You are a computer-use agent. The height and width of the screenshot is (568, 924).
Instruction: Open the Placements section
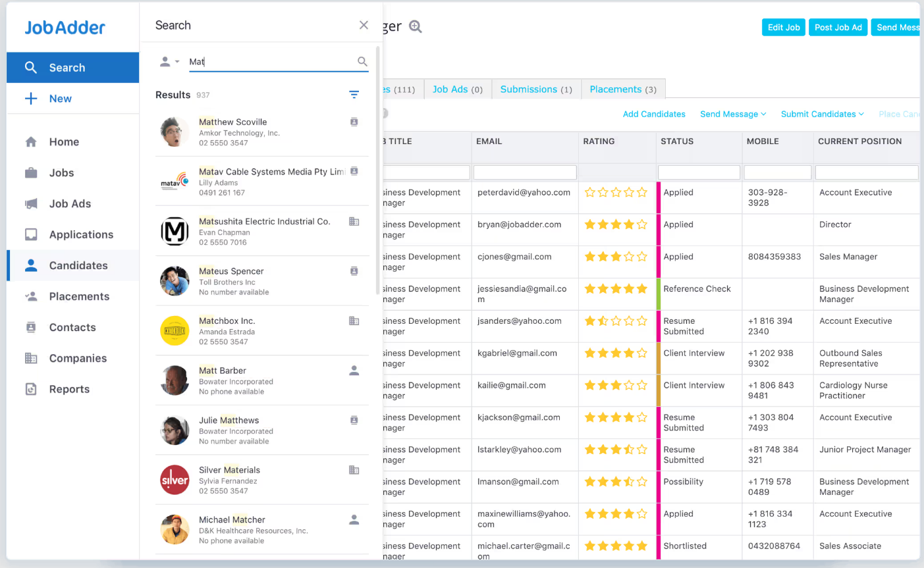(30, 296)
